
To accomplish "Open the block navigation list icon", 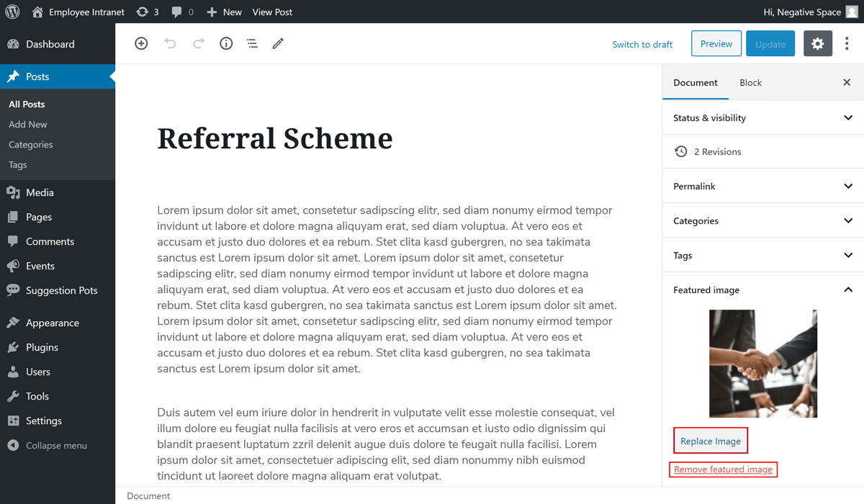I will 252,44.
